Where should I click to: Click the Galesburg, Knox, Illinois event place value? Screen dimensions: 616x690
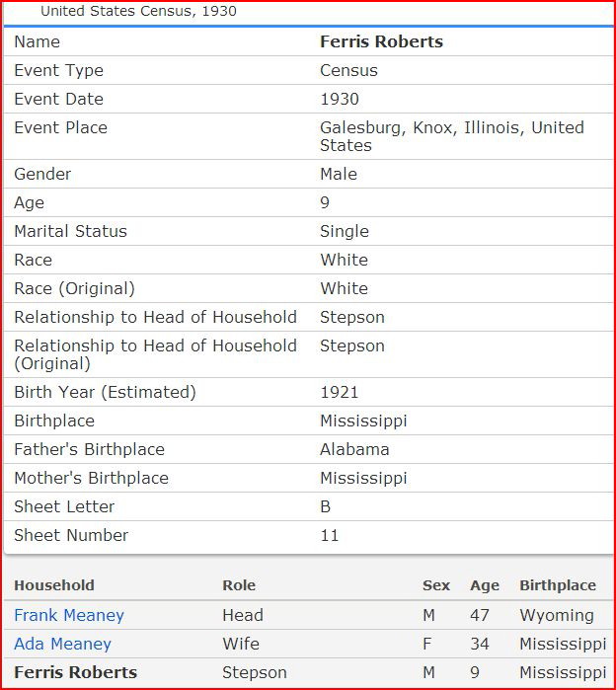(451, 136)
